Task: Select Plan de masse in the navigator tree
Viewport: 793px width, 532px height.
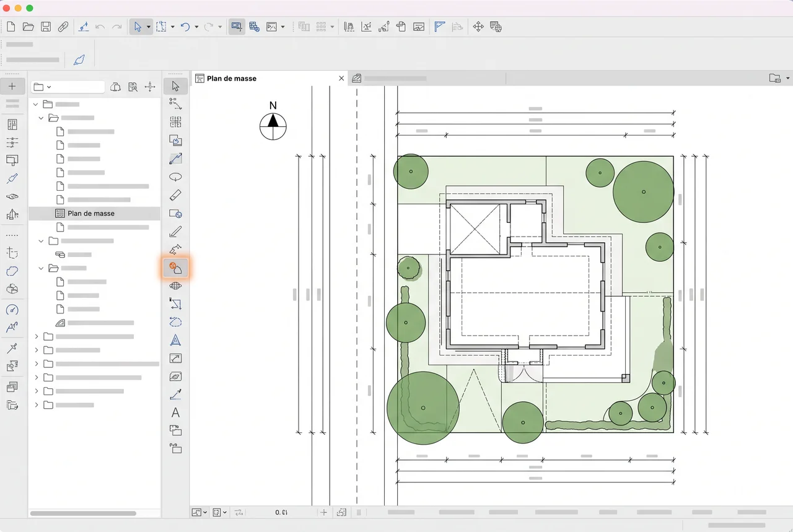Action: point(94,213)
